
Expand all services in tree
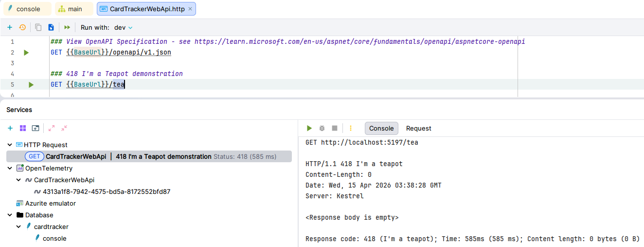coord(52,128)
